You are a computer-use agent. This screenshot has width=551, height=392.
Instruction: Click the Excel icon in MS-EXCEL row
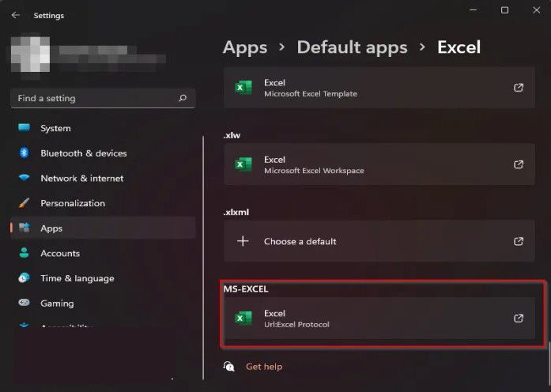[243, 318]
